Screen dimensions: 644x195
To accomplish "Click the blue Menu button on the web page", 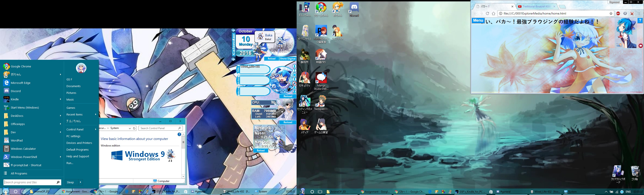I will coord(478,21).
